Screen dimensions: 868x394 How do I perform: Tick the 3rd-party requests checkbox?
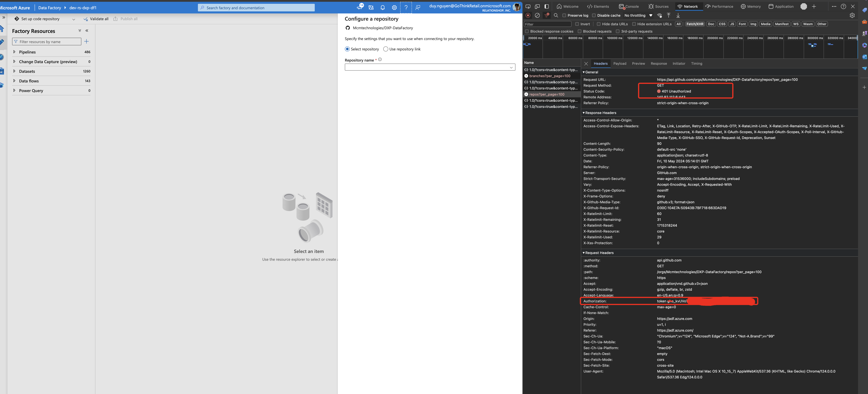(x=618, y=31)
